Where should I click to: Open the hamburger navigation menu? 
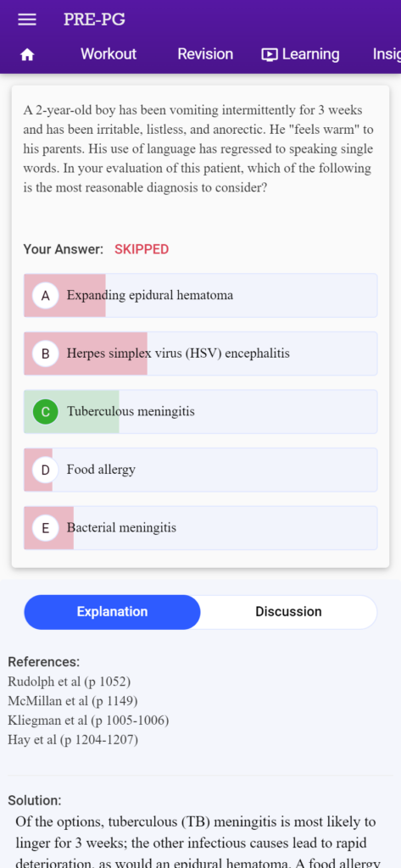[26, 20]
